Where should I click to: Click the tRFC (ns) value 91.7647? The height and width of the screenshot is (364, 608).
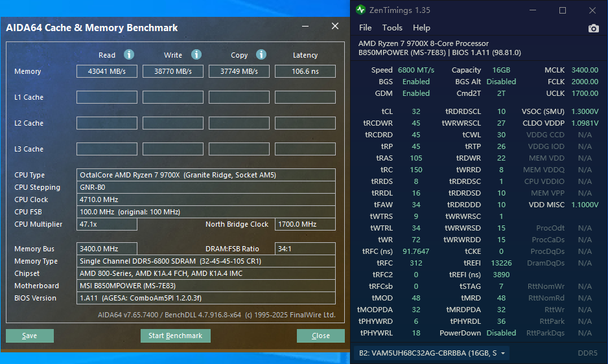[x=415, y=251]
